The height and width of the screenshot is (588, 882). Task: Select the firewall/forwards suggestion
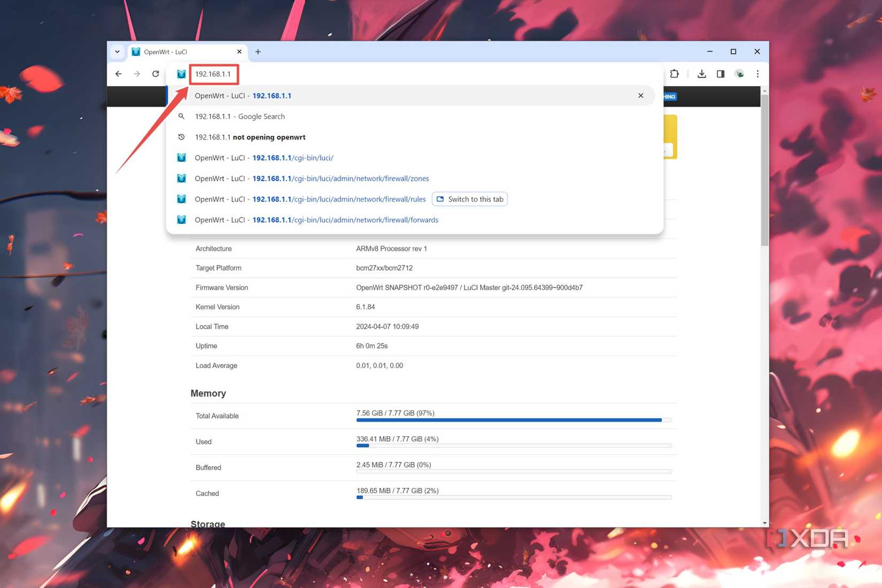[411, 220]
